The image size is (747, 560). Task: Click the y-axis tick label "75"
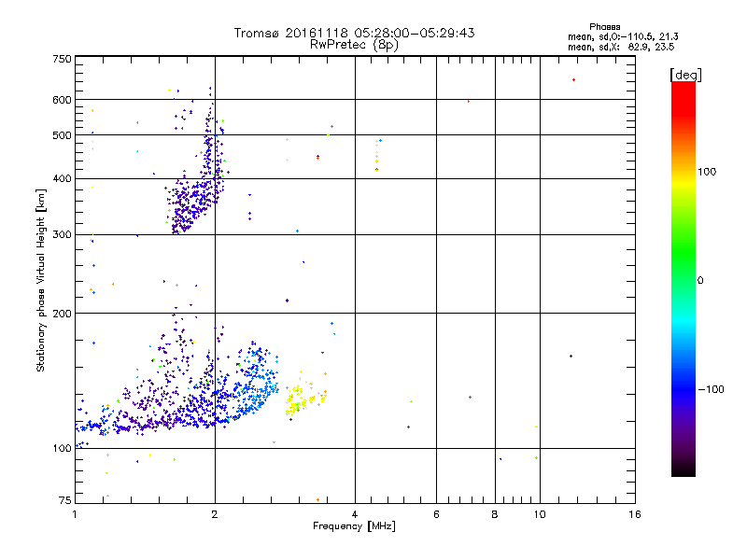coord(65,500)
